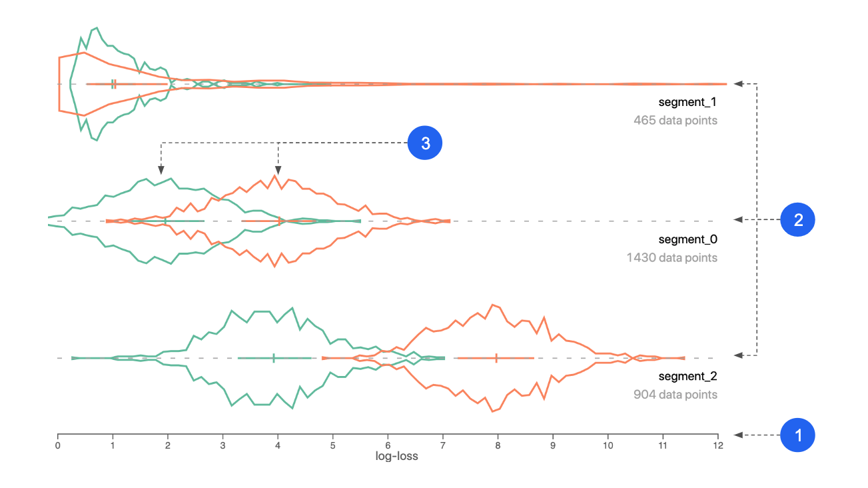Click the arrowhead pointing at the segment_2 row
The image size is (868, 488).
(738, 355)
